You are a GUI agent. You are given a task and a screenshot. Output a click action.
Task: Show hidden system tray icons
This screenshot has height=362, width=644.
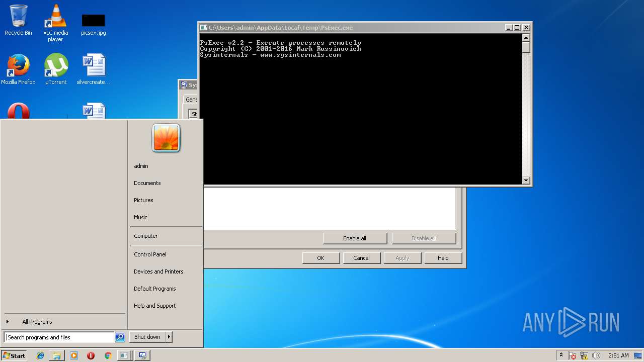tap(561, 355)
